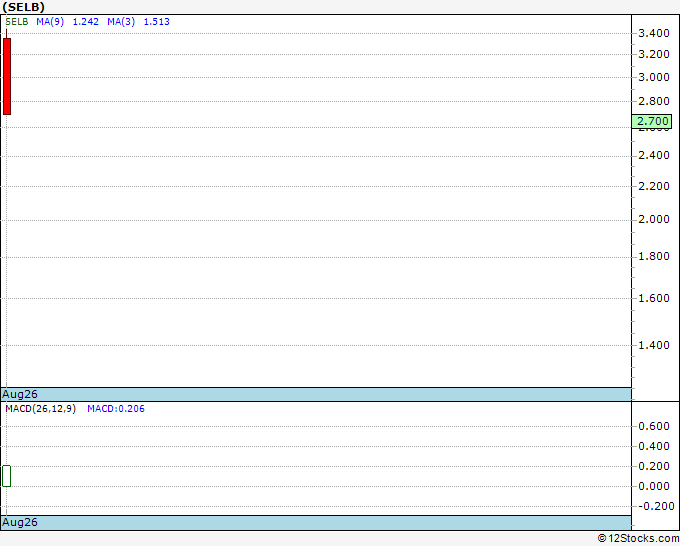The image size is (680, 546).
Task: Click the 1.400 price axis label
Action: coord(654,345)
